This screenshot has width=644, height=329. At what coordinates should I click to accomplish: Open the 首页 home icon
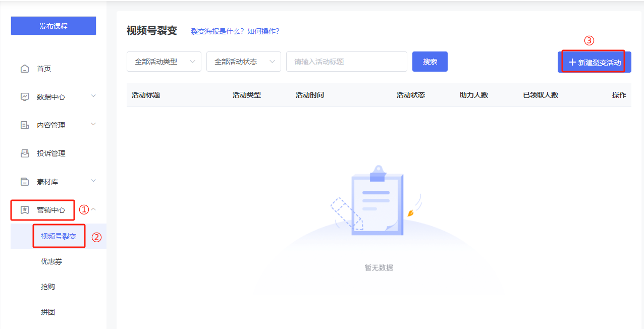25,69
